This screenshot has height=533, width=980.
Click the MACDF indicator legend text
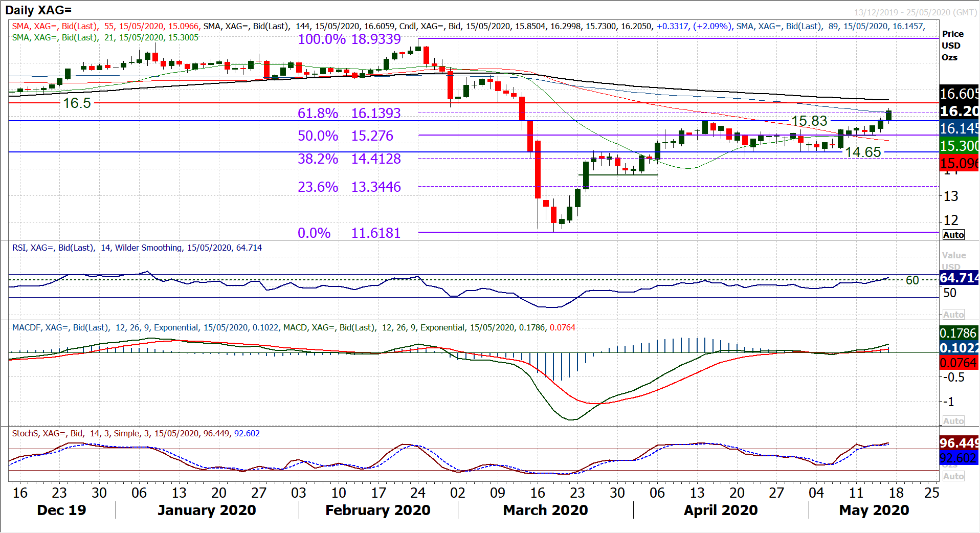click(293, 328)
